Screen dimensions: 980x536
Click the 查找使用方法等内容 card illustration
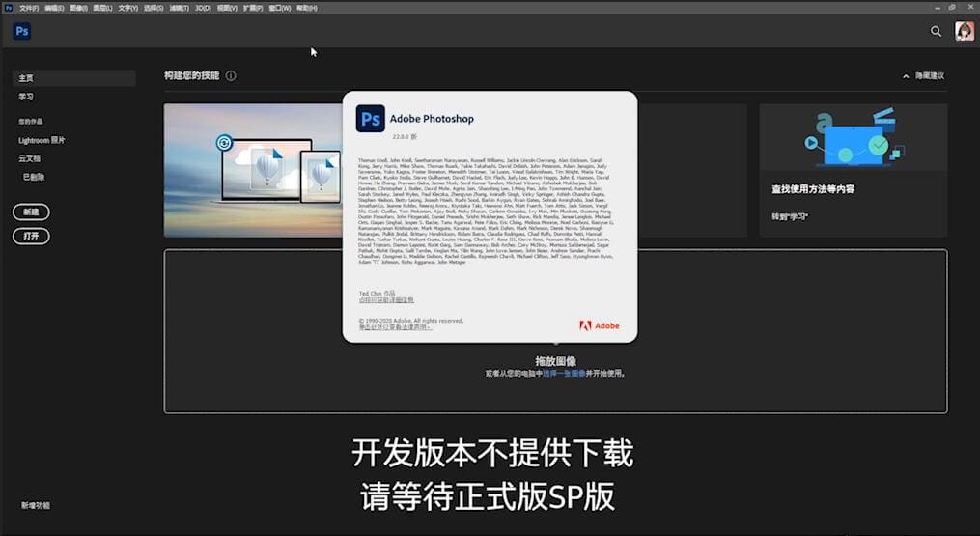click(854, 137)
